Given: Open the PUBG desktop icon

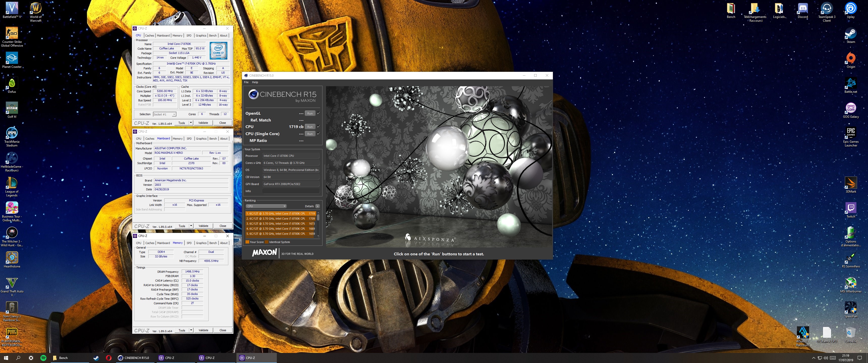Looking at the screenshot, I should point(12,336).
